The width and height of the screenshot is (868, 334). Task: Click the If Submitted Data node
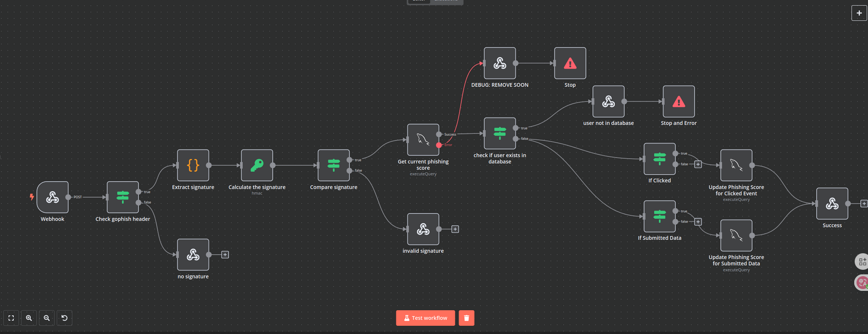click(x=659, y=216)
